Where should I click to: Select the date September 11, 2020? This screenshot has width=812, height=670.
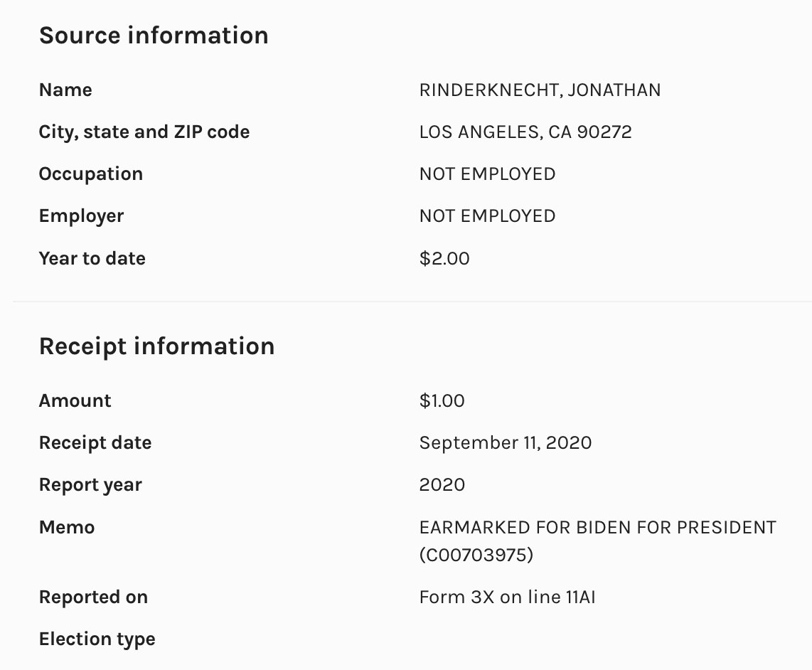505,442
